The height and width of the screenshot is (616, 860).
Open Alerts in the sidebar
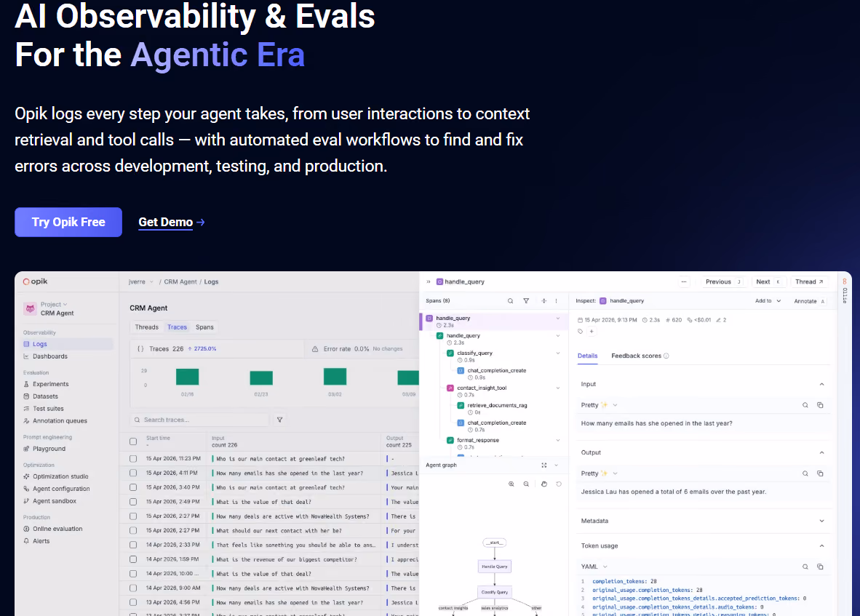(x=41, y=541)
